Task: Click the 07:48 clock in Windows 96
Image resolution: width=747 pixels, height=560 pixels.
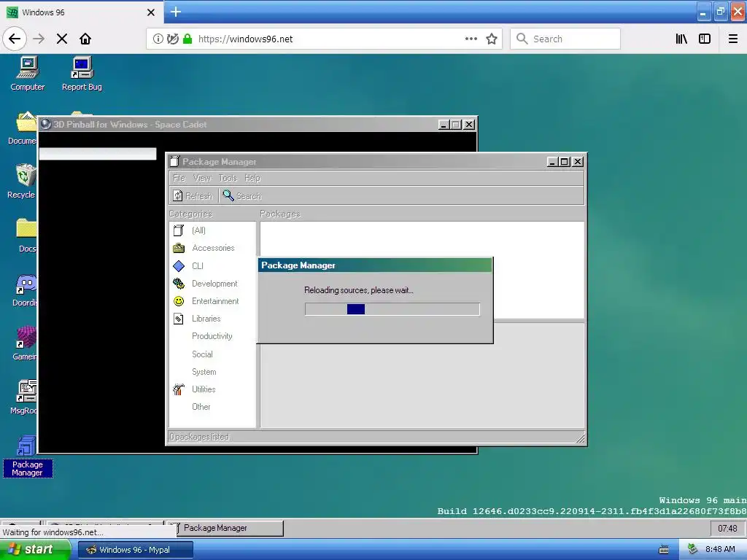Action: tap(727, 528)
